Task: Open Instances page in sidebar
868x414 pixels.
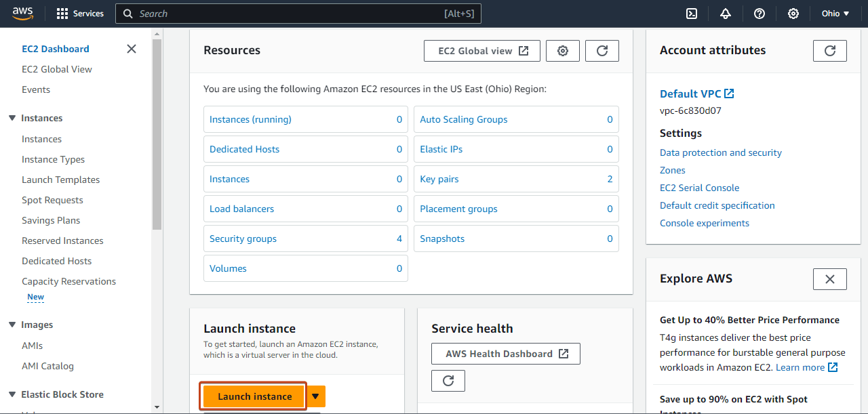Action: point(41,139)
